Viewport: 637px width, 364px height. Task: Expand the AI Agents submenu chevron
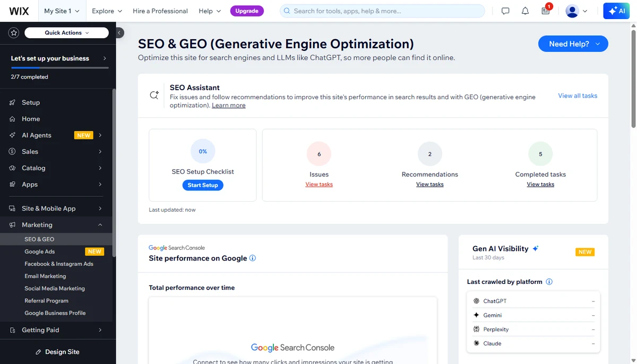pos(100,135)
